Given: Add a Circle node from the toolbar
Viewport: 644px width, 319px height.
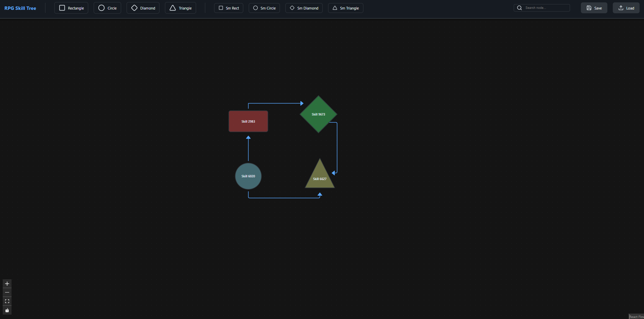Looking at the screenshot, I should (x=107, y=8).
